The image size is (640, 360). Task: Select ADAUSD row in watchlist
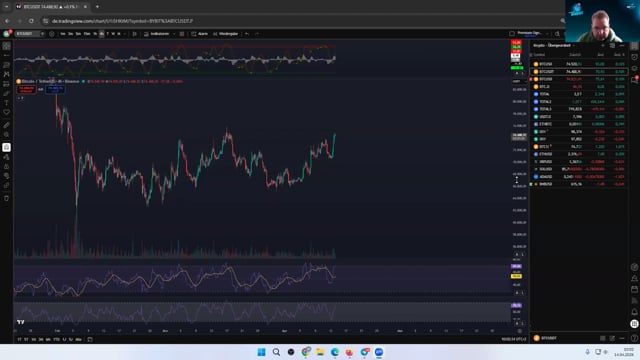[579, 177]
